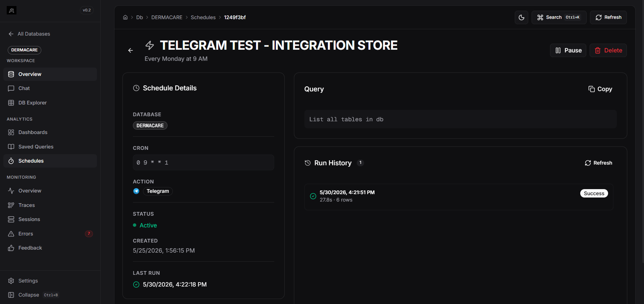Screen dimensions: 644x304
Task: Click the Db breadcrumb
Action: point(140,17)
